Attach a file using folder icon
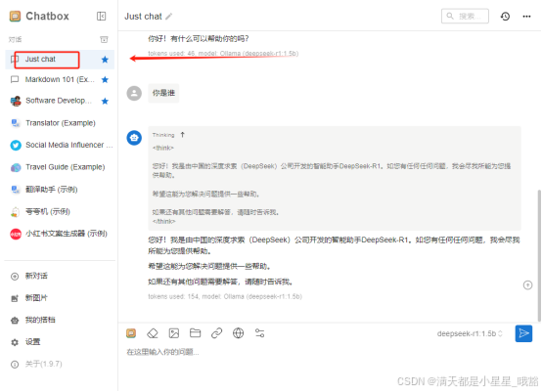 coord(196,333)
